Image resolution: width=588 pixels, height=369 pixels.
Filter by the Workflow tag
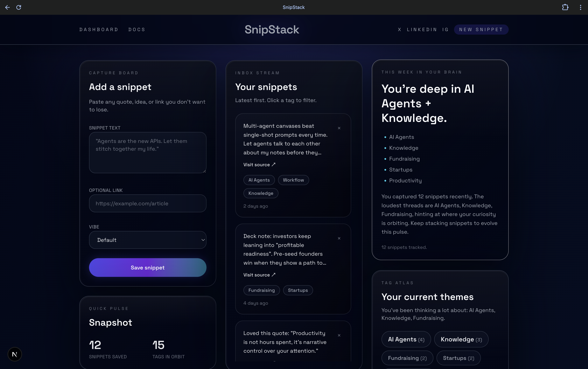click(x=293, y=180)
